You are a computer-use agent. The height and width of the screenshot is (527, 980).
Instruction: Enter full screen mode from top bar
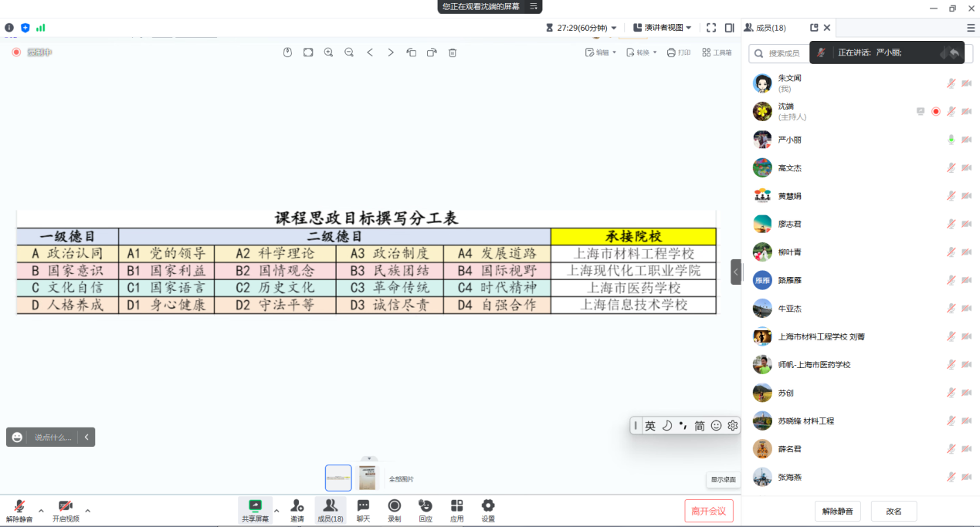click(x=711, y=28)
